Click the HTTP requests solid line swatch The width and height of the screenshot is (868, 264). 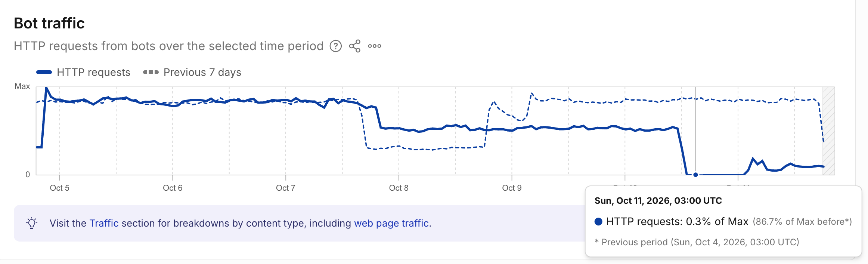point(44,72)
